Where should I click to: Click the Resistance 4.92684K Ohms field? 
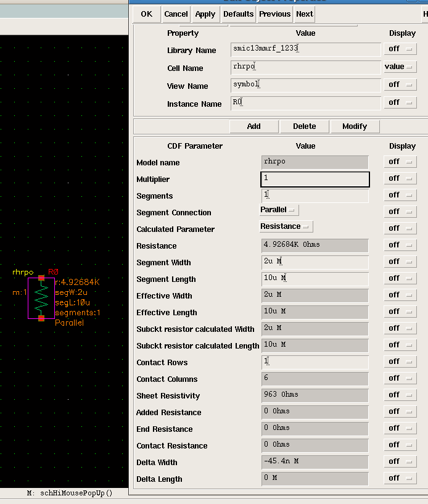point(315,246)
